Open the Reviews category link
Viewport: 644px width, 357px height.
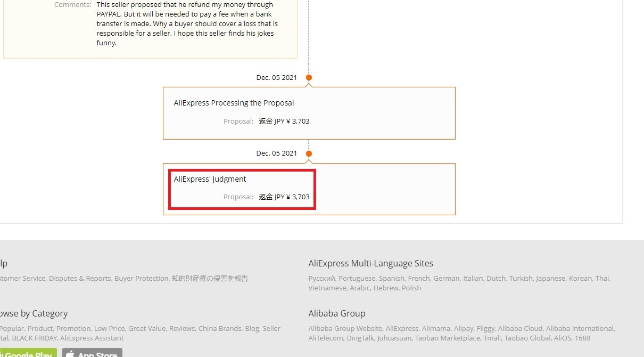tap(182, 328)
